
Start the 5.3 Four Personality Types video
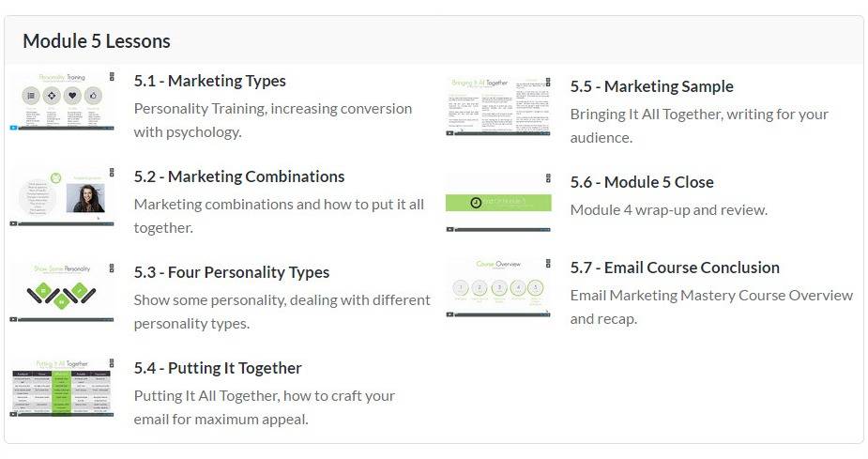click(x=14, y=319)
